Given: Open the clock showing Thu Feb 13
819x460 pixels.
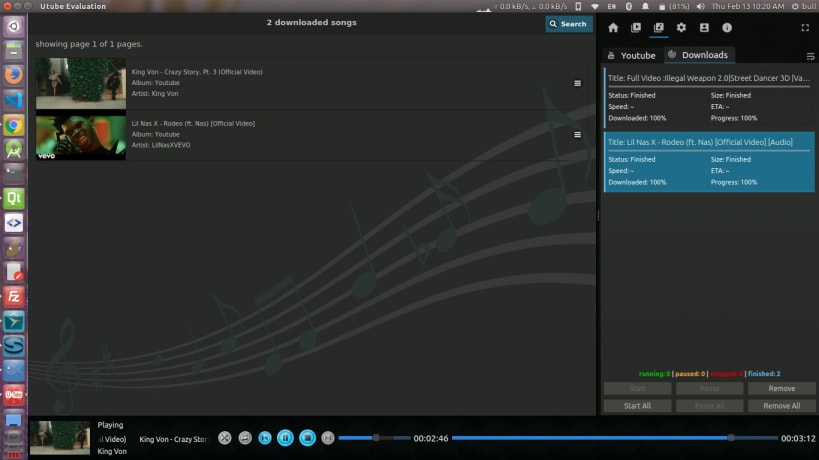Looking at the screenshot, I should pos(748,6).
